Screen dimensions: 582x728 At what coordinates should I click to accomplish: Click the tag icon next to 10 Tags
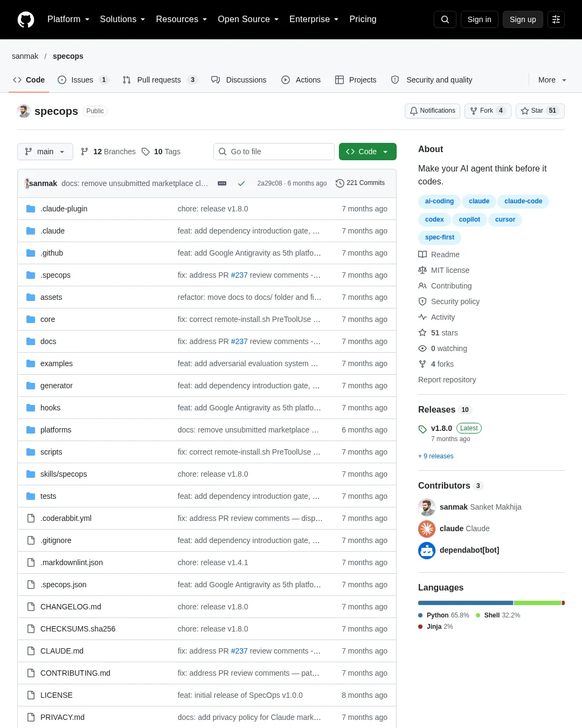click(145, 152)
